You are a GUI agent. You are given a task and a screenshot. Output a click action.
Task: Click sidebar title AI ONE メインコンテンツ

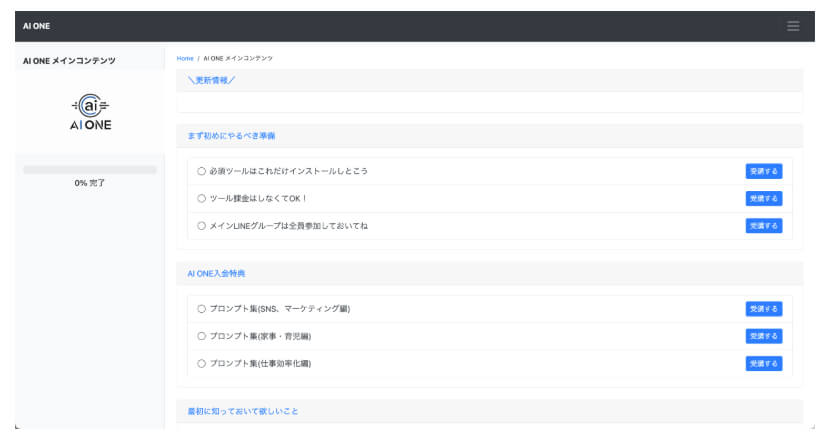(69, 61)
